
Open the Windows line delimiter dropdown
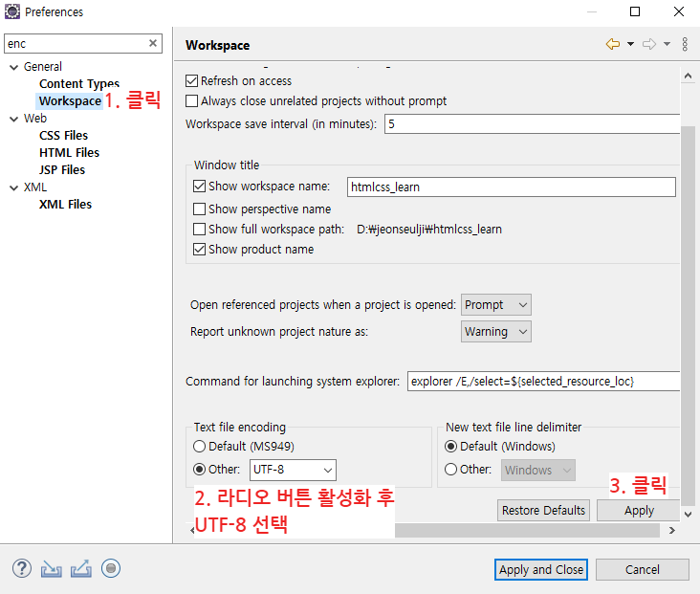tap(538, 471)
